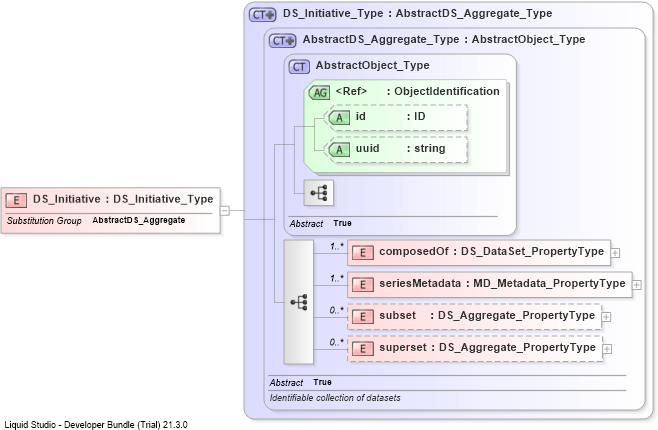This screenshot has height=430, width=658.
Task: Select text 'DS_Initiative : DS_Initiative_Type'
Action: click(x=123, y=199)
